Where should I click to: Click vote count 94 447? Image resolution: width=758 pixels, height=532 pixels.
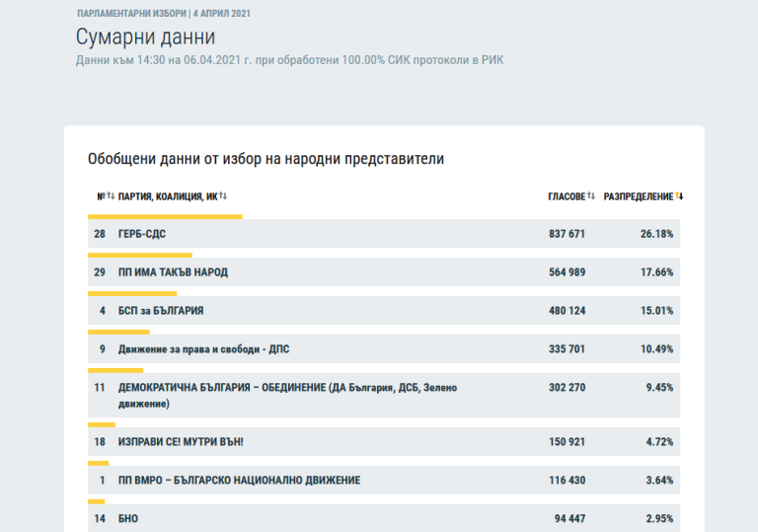(569, 518)
